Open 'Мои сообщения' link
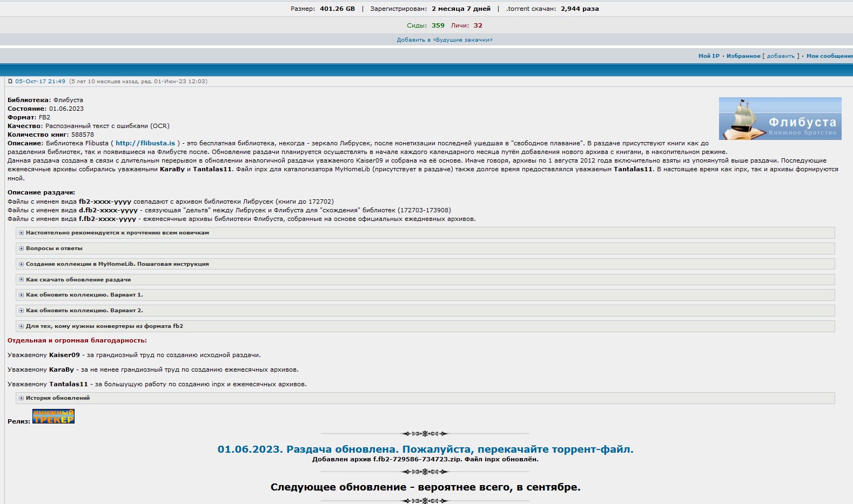This screenshot has width=853, height=504. point(829,56)
